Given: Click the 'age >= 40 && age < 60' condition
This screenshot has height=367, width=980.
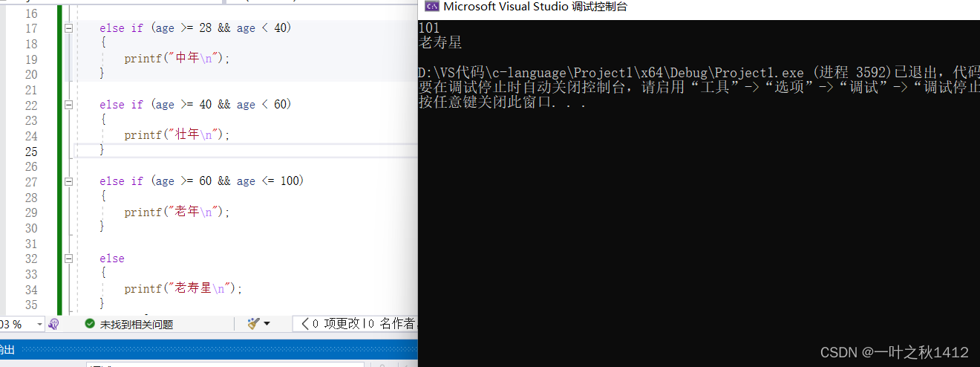Looking at the screenshot, I should point(221,105).
